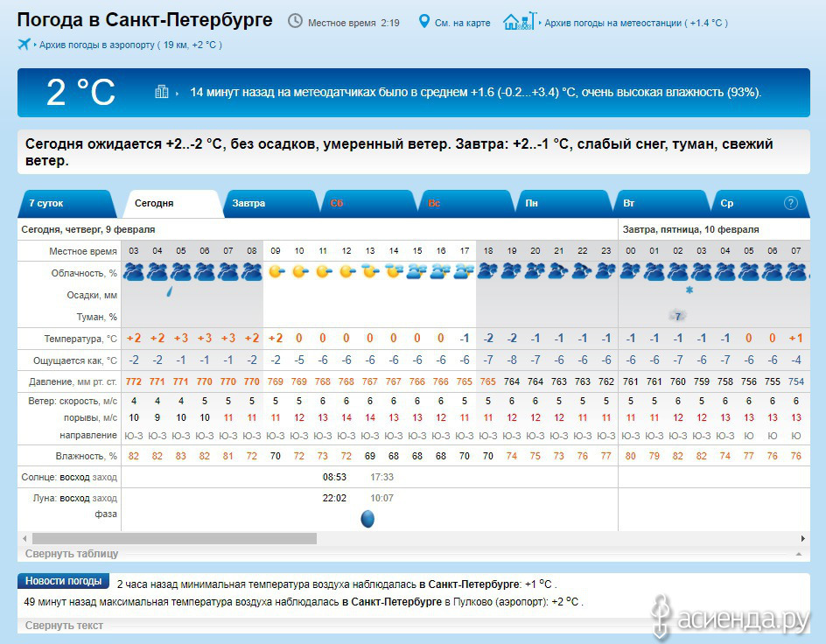Click the sunrise time 08:53
826x644 pixels.
coord(334,477)
